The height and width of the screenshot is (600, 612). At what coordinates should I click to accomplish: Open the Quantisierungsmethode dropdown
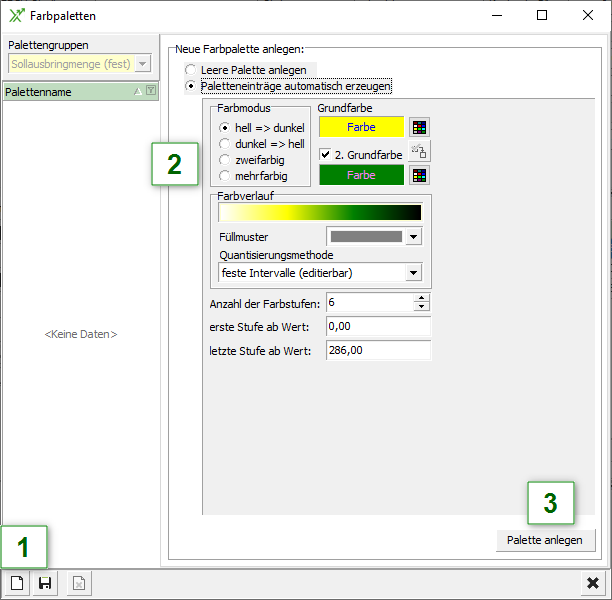click(x=413, y=272)
